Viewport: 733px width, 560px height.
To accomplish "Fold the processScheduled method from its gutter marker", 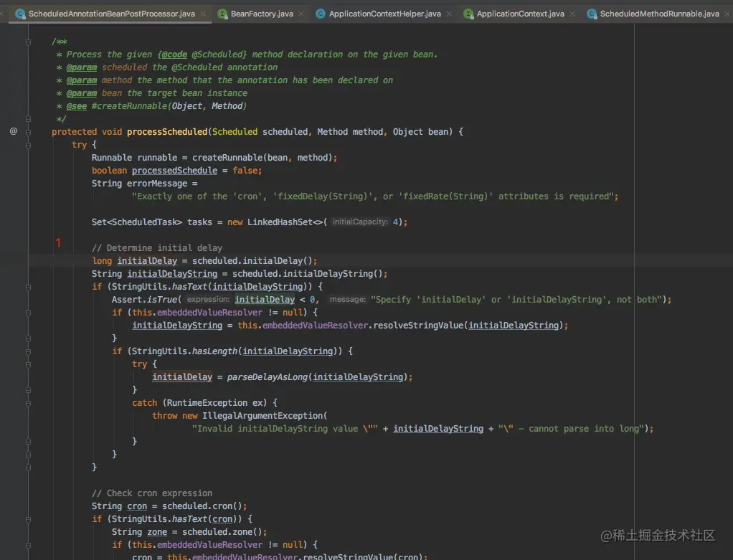I will coord(28,132).
